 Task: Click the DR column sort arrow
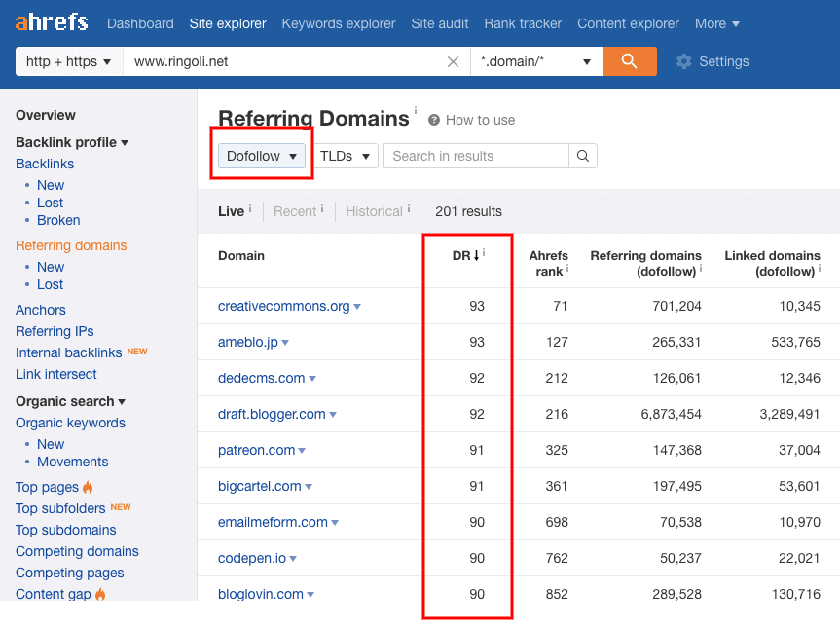pyautogui.click(x=476, y=255)
